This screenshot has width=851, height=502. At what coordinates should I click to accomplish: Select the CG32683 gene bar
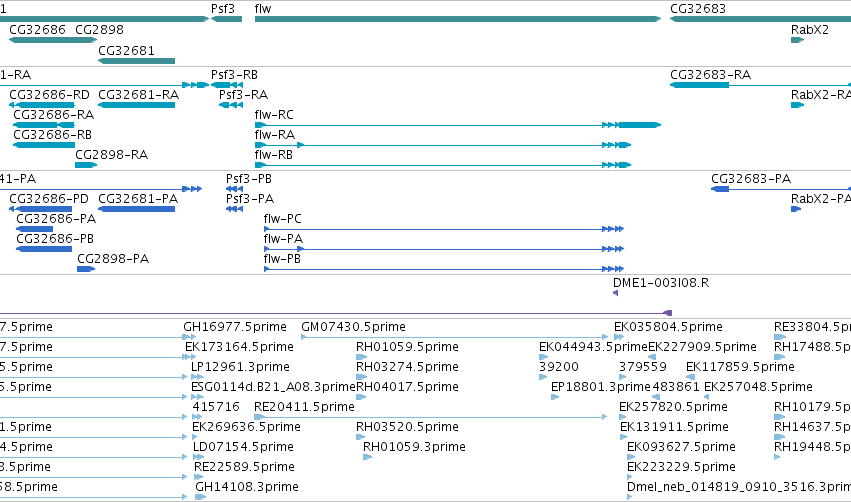click(760, 19)
